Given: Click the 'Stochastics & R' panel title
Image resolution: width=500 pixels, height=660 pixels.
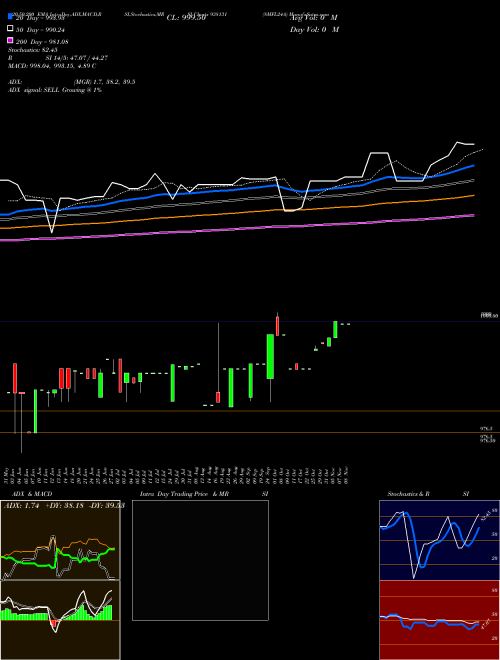Looking at the screenshot, I should coord(408,494).
